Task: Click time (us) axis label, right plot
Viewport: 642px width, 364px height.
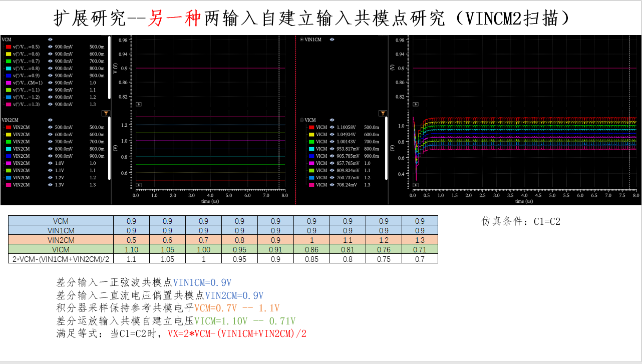Action: [524, 201]
